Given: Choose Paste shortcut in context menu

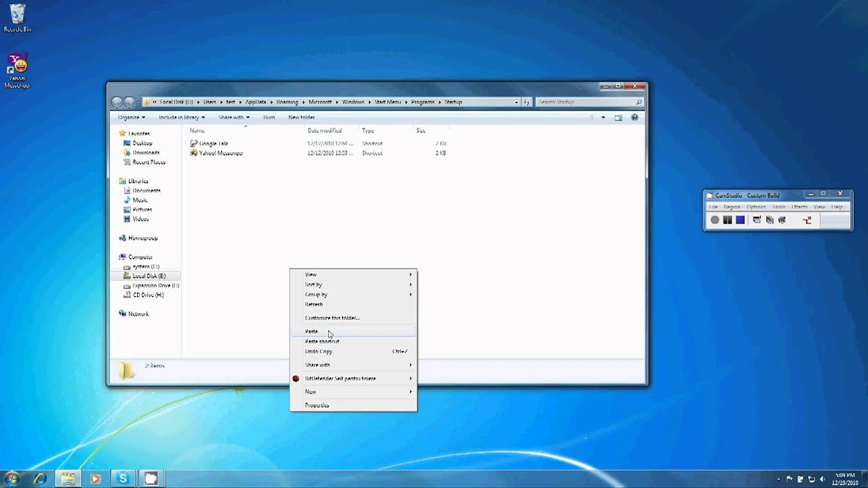Looking at the screenshot, I should click(353, 342).
